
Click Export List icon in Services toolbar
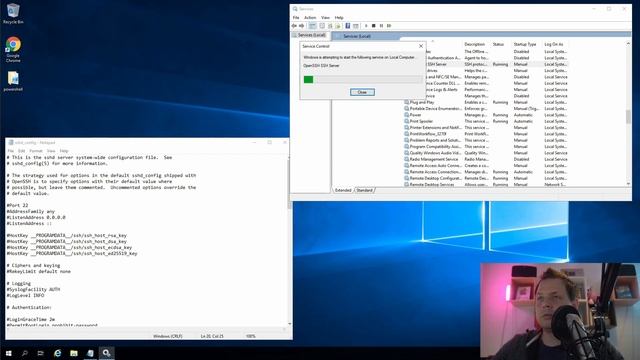coord(338,26)
